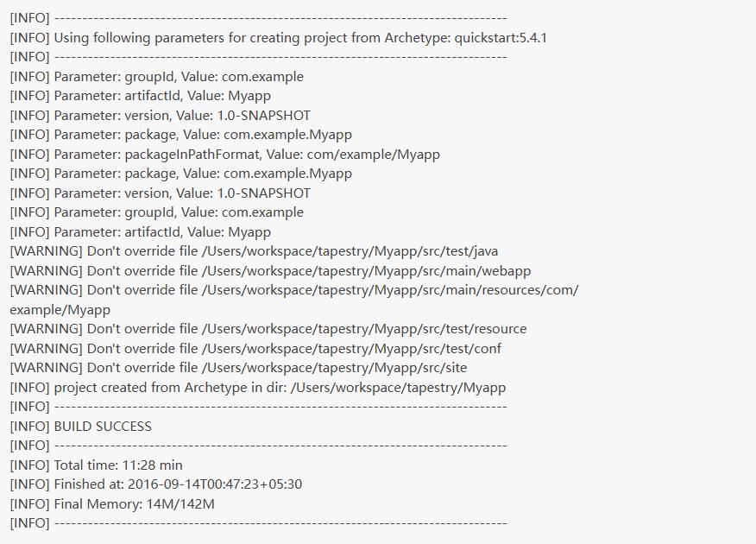
Task: Click the Final Memory 14M/142M line
Action: [x=112, y=504]
